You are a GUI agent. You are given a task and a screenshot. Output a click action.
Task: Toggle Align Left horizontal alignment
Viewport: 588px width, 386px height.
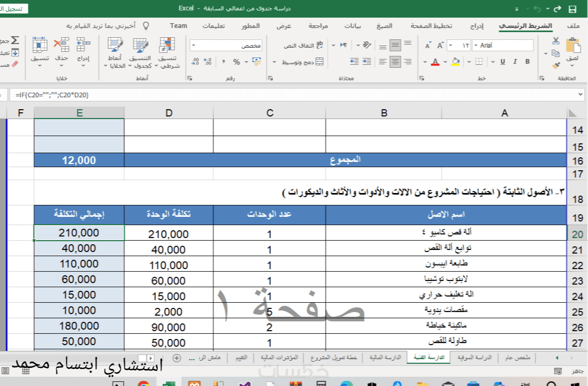(382, 62)
